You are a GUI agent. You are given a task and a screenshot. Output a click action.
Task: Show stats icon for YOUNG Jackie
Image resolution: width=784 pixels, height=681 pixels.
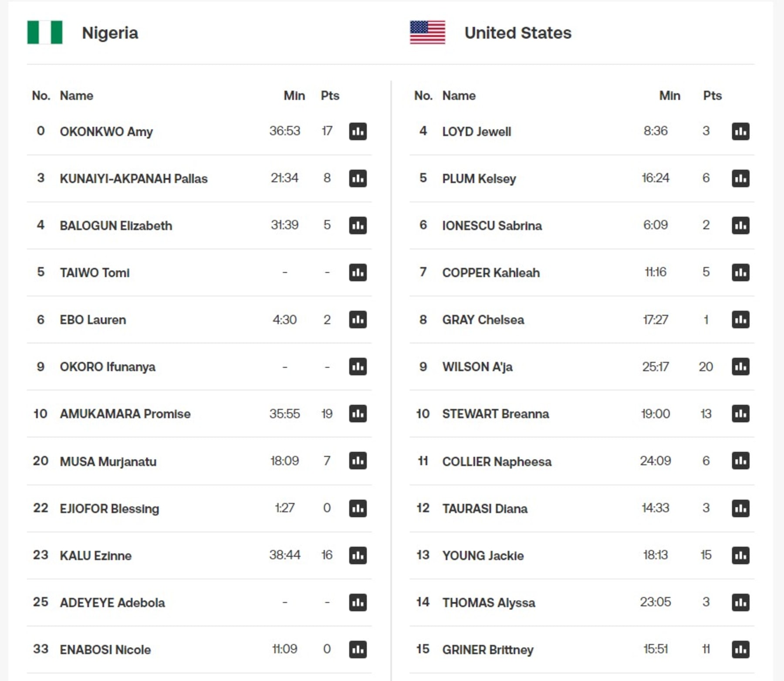(x=740, y=555)
